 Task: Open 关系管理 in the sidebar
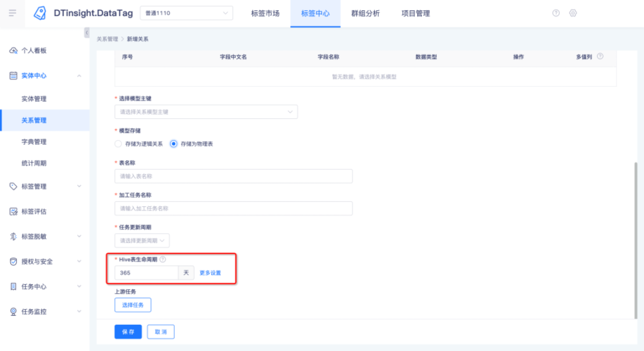point(45,120)
